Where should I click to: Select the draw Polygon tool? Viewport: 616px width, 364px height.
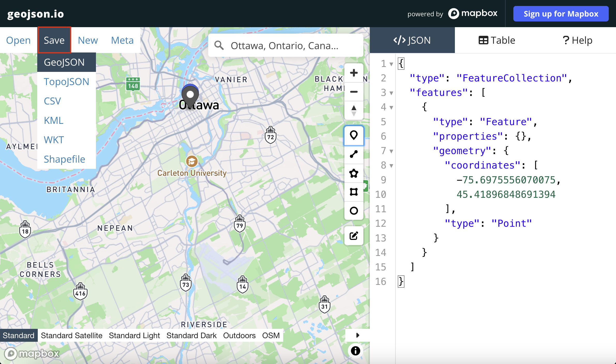coord(354,173)
